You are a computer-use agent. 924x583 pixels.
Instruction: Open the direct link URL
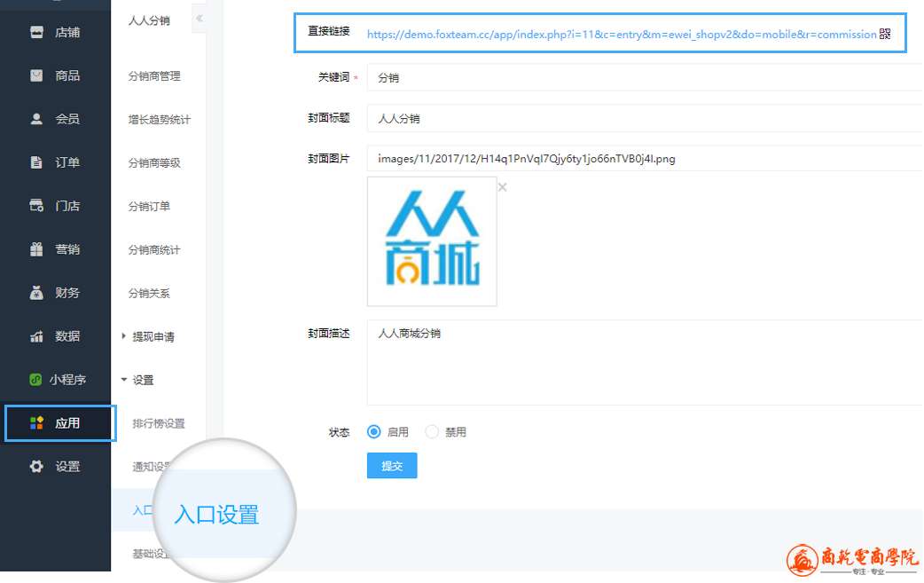[x=621, y=34]
